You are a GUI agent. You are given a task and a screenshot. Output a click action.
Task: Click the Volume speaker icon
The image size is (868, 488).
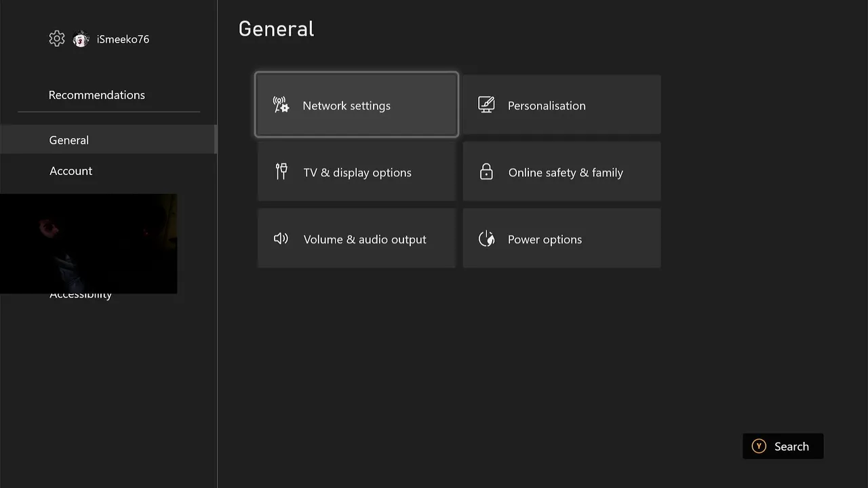(x=281, y=239)
